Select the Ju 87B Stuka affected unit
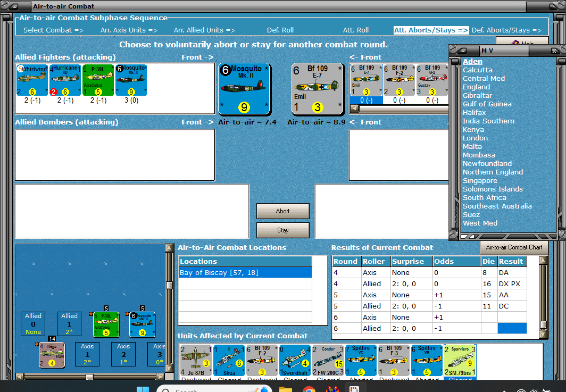 [196, 360]
